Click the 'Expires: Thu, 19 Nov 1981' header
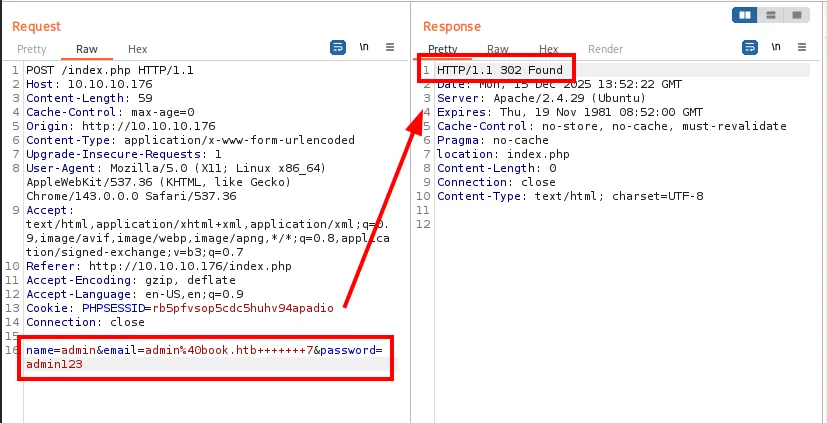 [x=570, y=112]
